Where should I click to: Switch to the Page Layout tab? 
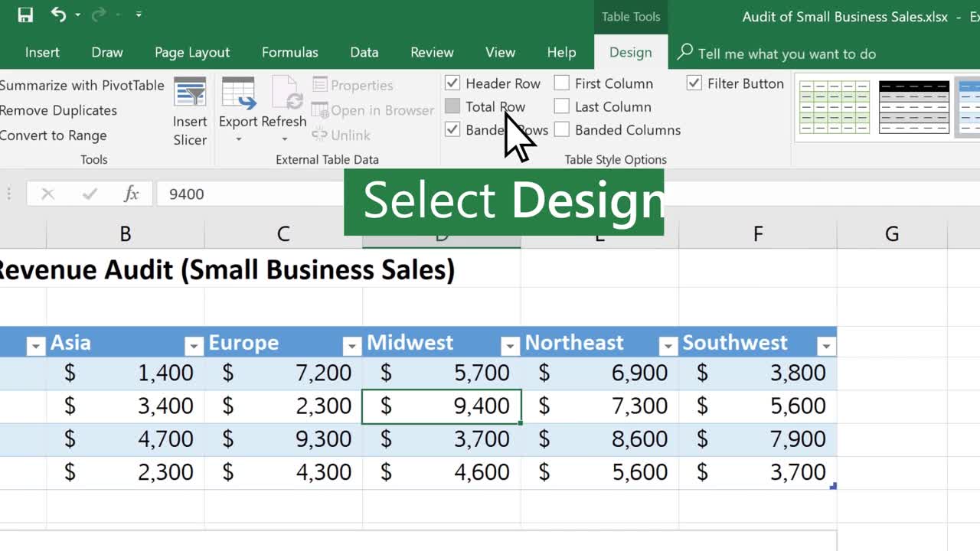click(x=192, y=52)
